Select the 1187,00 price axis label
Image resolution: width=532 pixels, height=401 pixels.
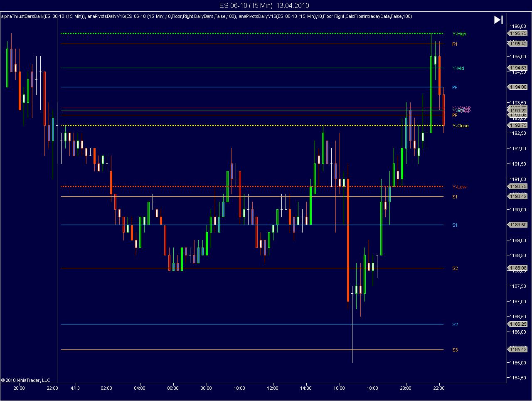click(x=518, y=302)
